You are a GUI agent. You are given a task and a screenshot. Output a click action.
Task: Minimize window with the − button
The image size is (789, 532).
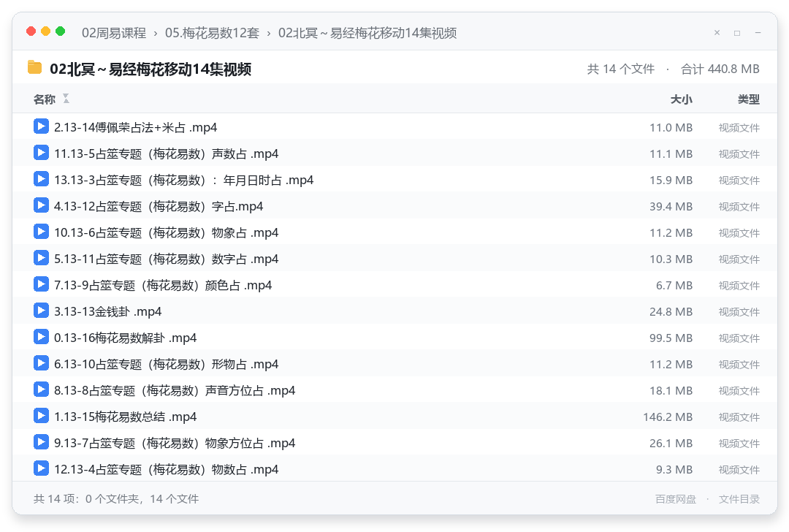click(758, 33)
